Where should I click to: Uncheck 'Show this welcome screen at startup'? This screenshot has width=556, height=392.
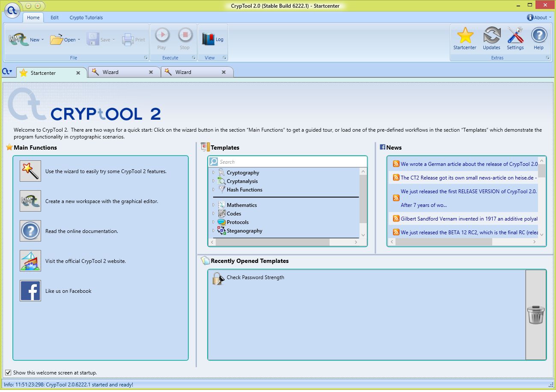coord(8,372)
